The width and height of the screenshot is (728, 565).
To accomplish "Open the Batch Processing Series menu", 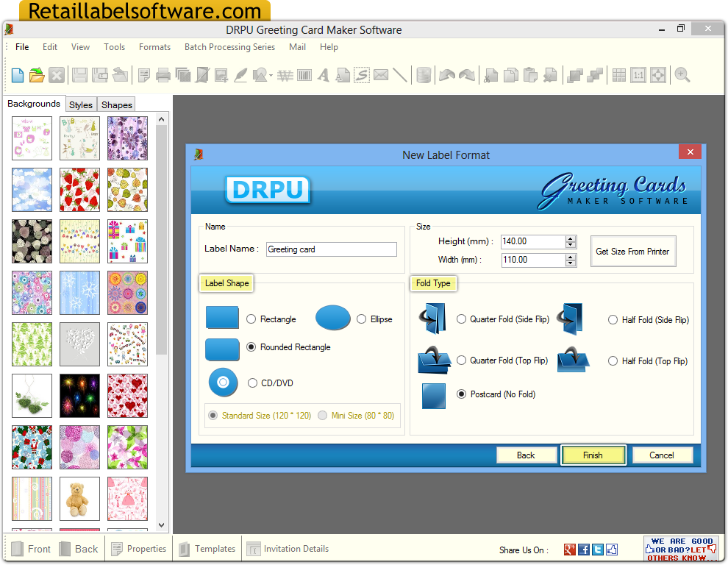I will click(229, 46).
